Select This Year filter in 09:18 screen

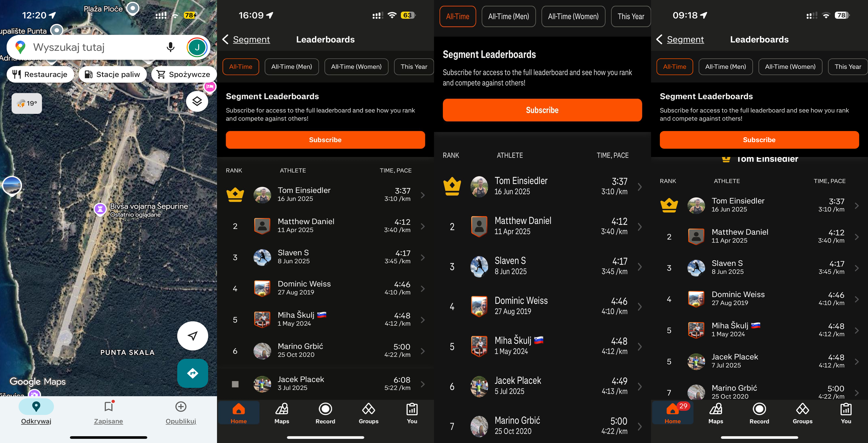coord(848,67)
